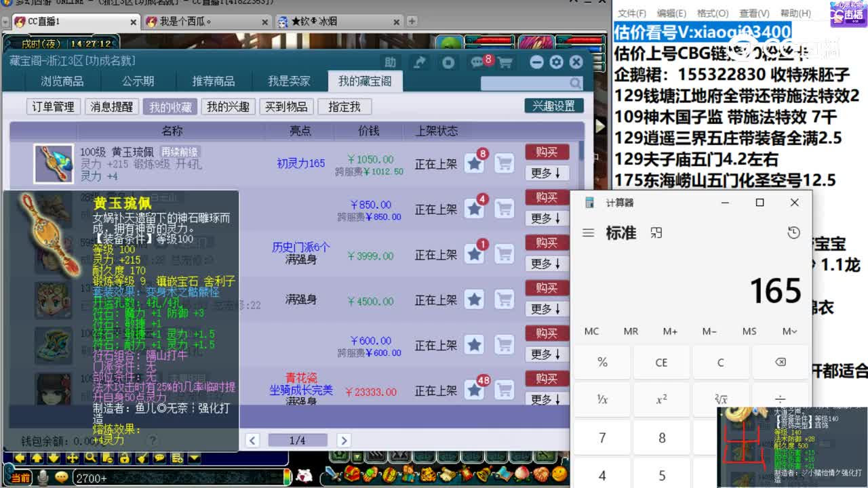Click 购买 for the ¥3999.00 item
Screen dimensions: 868x488
547,243
